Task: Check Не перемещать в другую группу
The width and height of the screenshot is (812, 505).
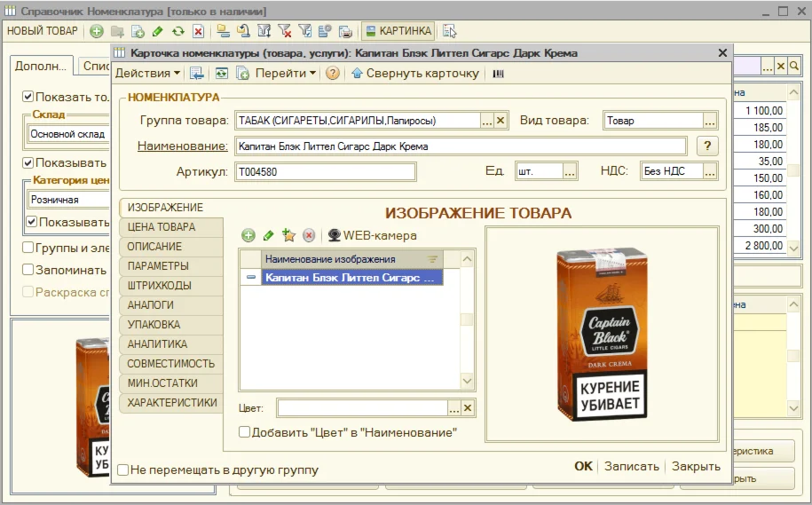Action: click(x=124, y=469)
